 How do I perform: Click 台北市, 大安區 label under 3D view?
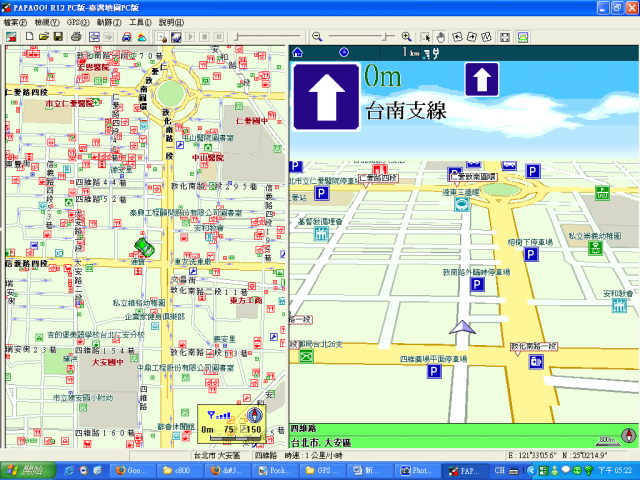[321, 442]
